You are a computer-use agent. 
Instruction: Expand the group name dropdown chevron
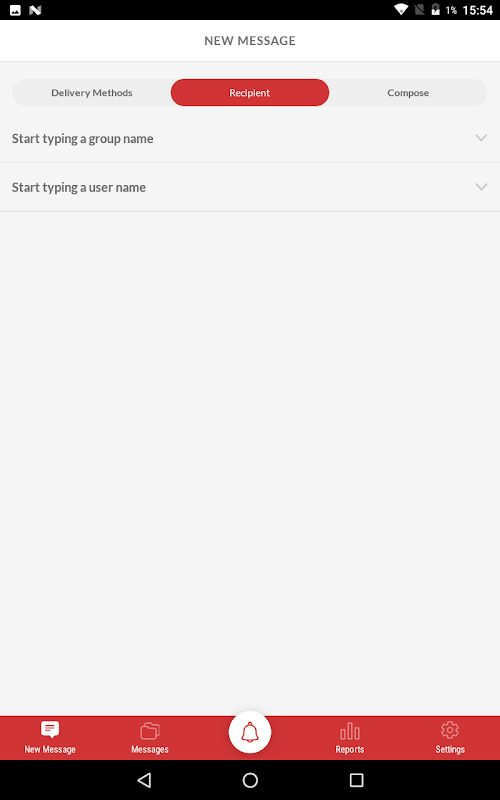(481, 138)
